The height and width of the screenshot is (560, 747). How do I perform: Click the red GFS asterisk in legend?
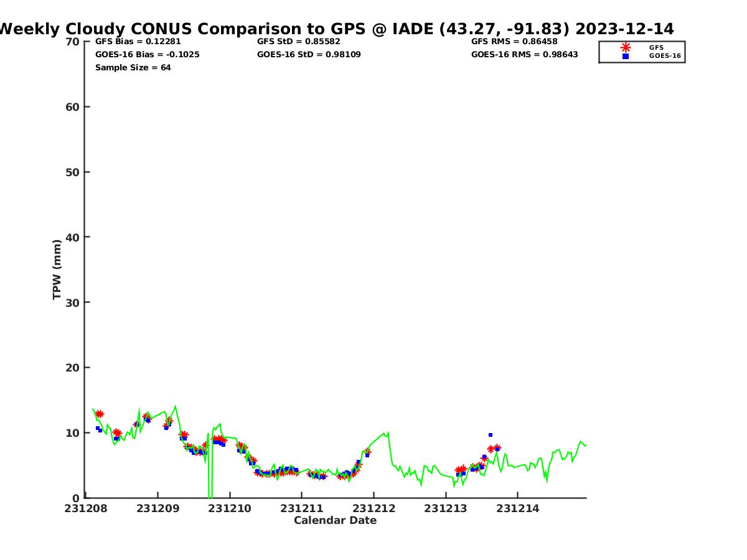[x=626, y=47]
